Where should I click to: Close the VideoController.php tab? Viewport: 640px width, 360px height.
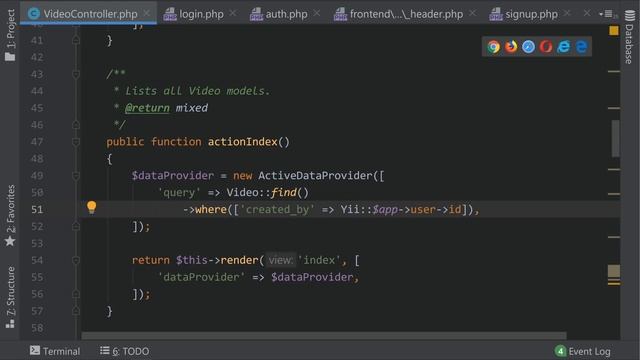click(147, 13)
